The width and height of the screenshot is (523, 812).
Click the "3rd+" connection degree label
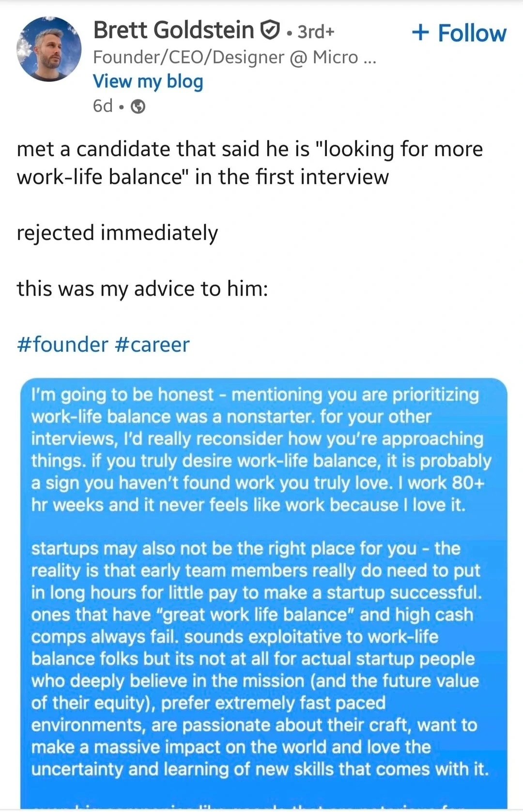(316, 31)
